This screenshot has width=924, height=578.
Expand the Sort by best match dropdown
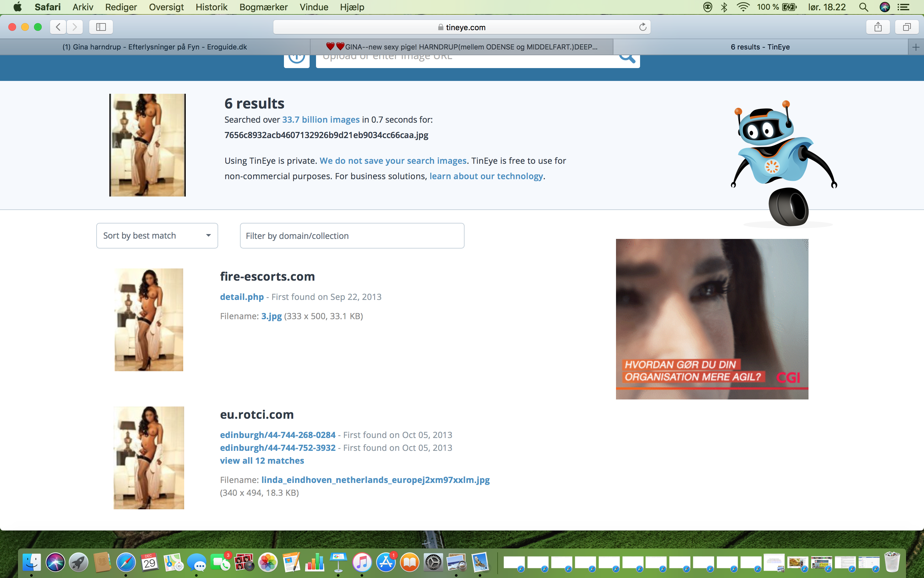pyautogui.click(x=157, y=235)
